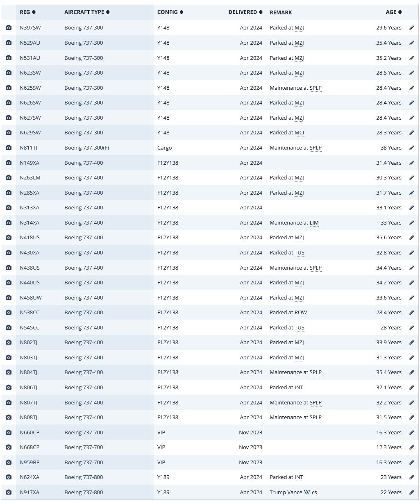Click the pencil edit icon for N802TJ

click(x=412, y=342)
